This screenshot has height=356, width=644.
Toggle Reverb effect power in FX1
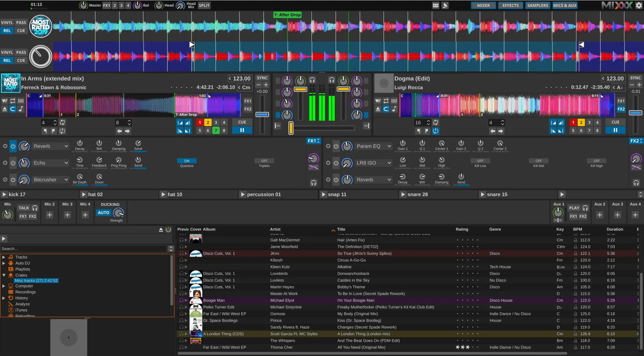coord(13,146)
